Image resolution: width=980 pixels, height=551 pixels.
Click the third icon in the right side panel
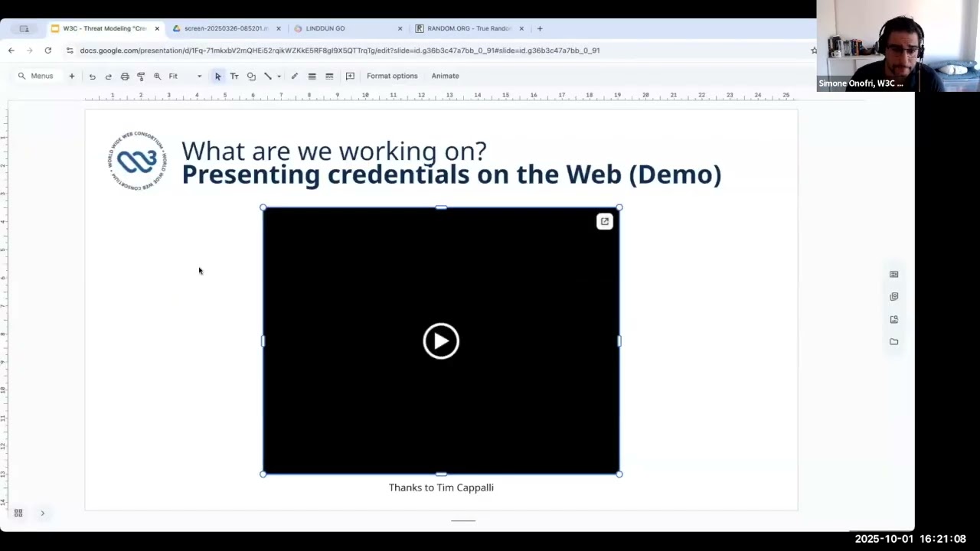pos(893,319)
